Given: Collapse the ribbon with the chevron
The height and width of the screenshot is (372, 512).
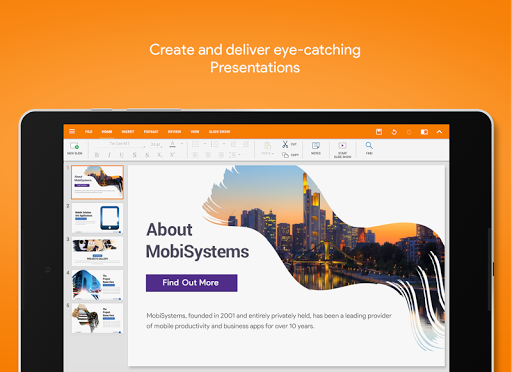Looking at the screenshot, I should (439, 132).
